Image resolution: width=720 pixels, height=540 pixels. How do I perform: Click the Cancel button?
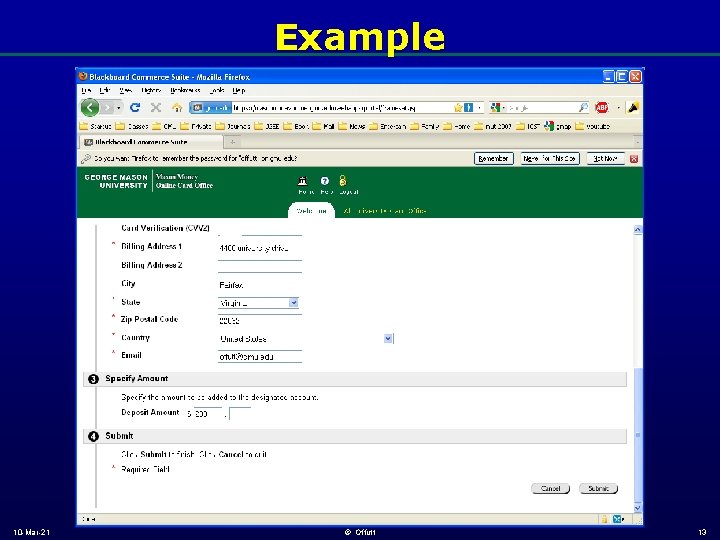coord(551,489)
